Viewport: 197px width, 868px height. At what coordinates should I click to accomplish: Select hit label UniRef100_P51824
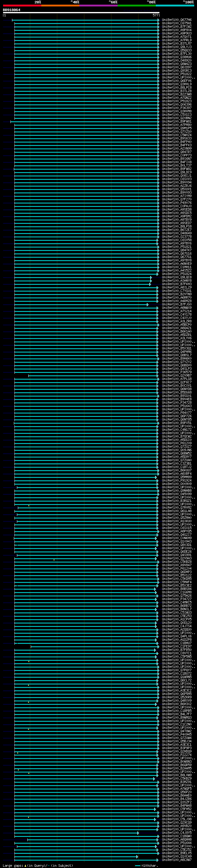[177, 274]
